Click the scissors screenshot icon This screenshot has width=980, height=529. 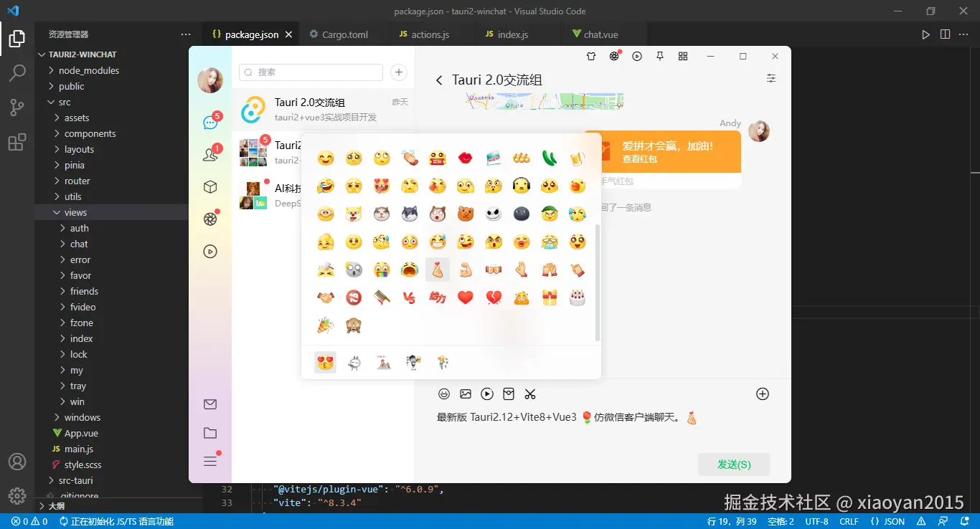point(530,394)
